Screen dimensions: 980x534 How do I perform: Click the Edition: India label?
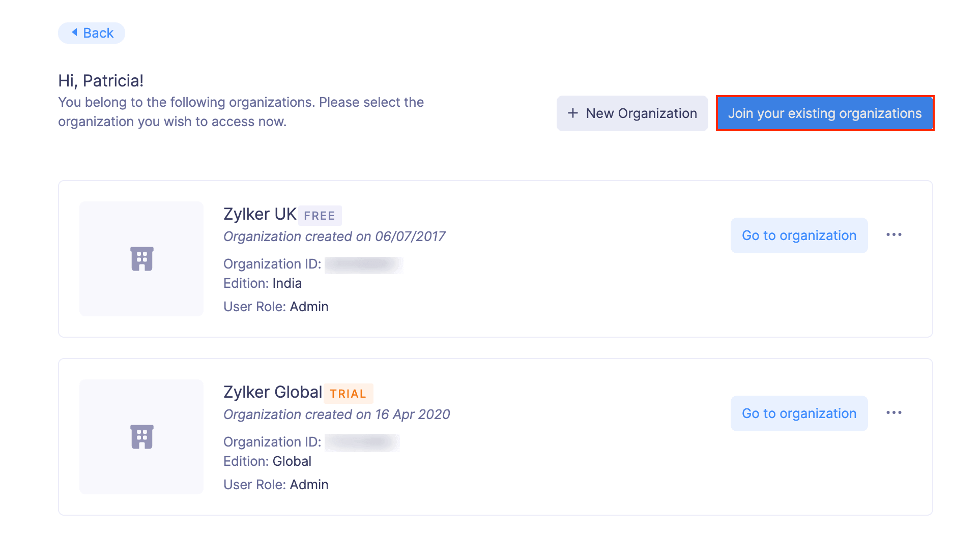(263, 283)
